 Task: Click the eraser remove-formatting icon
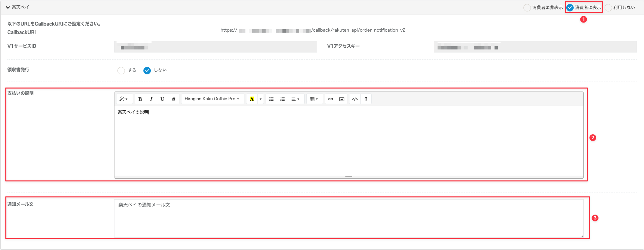173,99
